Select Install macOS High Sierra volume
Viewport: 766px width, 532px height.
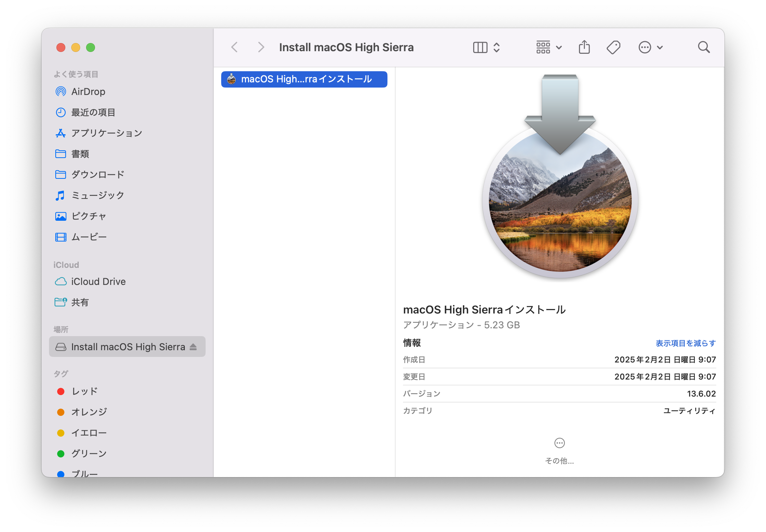tap(127, 347)
